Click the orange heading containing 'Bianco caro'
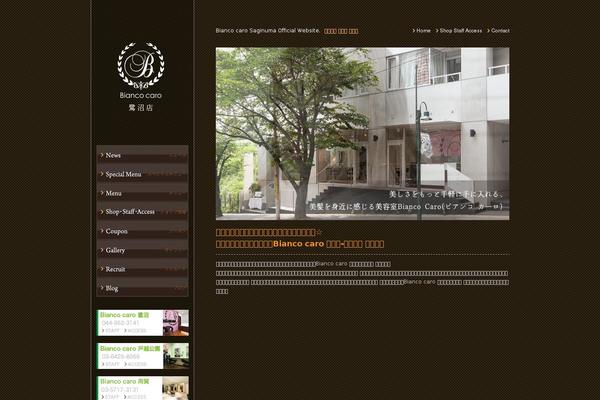The height and width of the screenshot is (400, 600). [300, 244]
